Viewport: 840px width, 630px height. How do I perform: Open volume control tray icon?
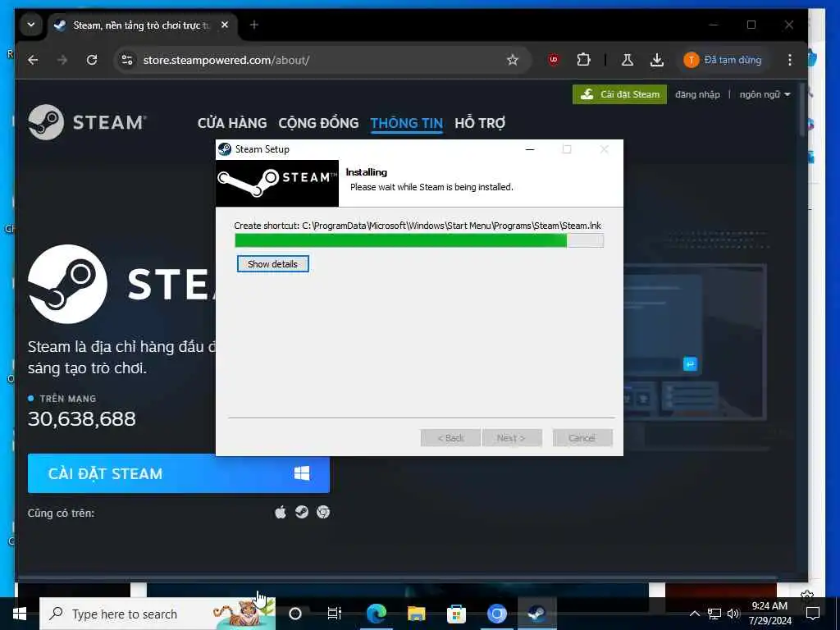pyautogui.click(x=733, y=614)
